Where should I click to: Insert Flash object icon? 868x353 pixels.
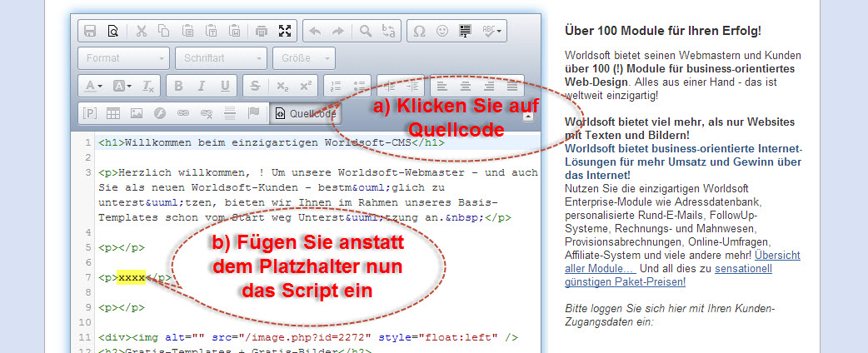(160, 113)
